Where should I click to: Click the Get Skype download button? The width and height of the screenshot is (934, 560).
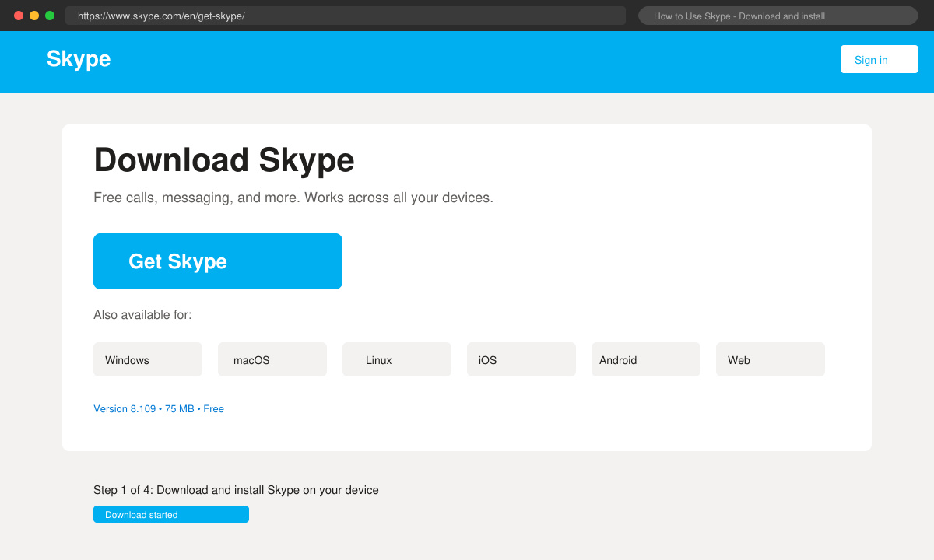218,261
